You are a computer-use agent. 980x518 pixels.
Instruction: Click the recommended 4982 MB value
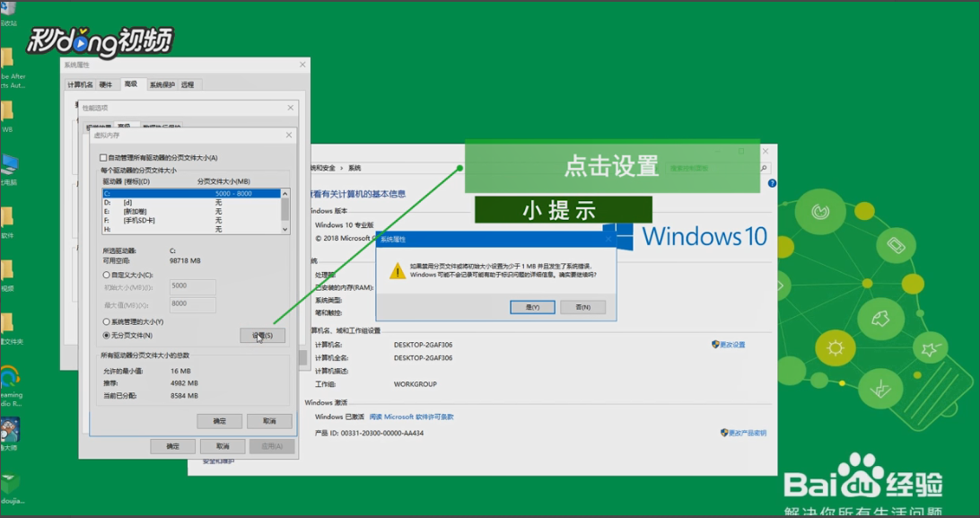tap(184, 383)
